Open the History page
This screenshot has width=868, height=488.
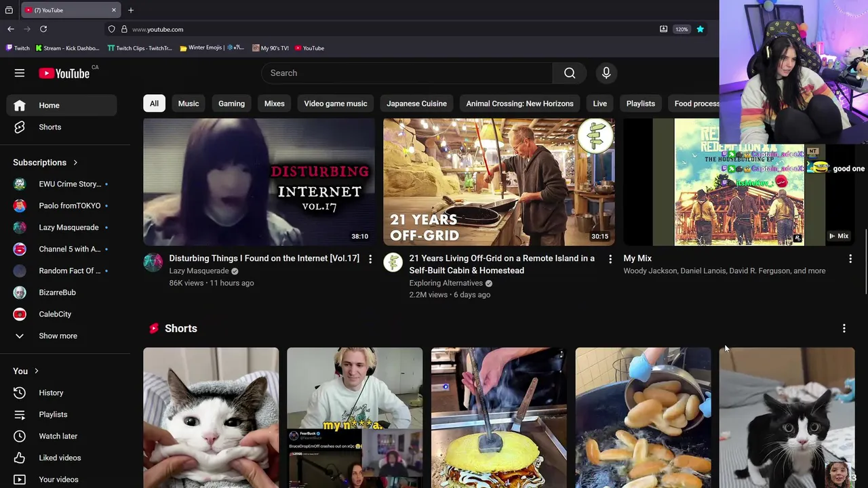[x=62, y=392]
